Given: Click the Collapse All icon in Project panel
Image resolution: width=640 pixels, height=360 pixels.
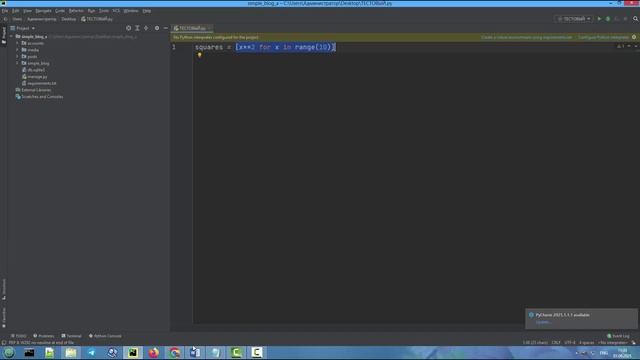Looking at the screenshot, I should pos(146,28).
